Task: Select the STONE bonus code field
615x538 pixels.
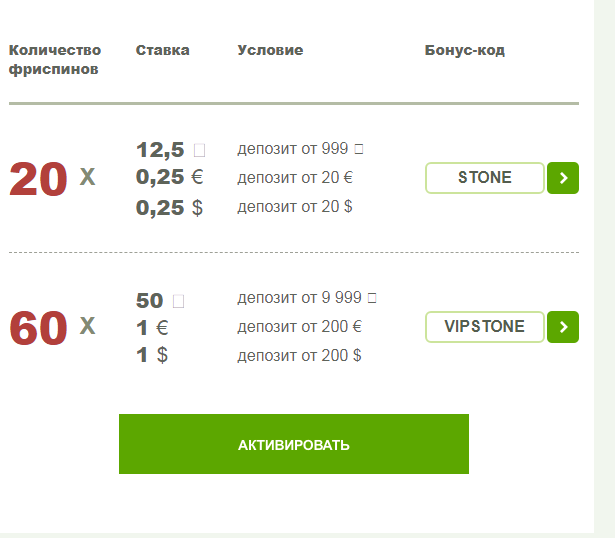Action: pos(485,178)
